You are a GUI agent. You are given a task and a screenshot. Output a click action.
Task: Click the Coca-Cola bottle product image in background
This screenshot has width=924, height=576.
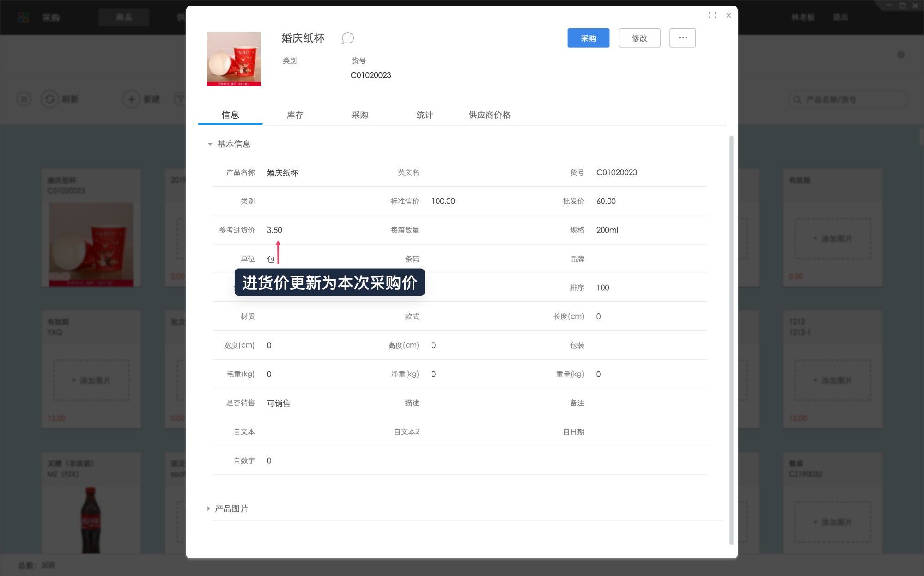91,520
